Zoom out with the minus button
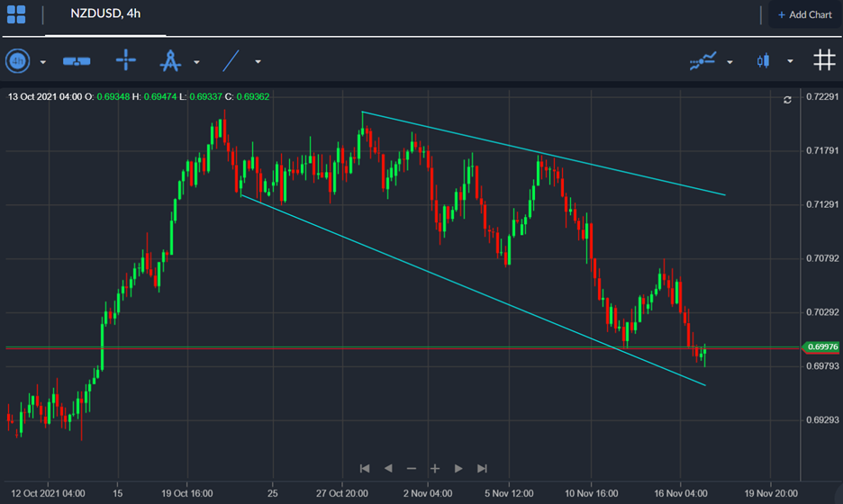This screenshot has height=504, width=843. tap(412, 469)
